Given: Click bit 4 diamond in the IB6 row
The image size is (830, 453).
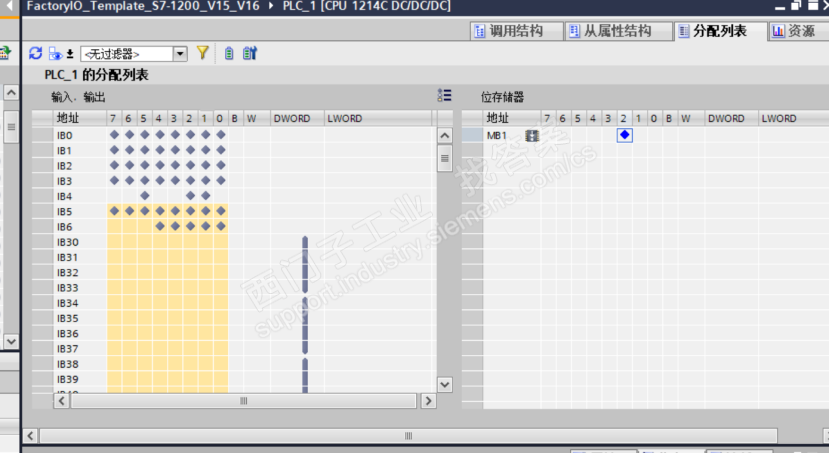Looking at the screenshot, I should (x=160, y=226).
